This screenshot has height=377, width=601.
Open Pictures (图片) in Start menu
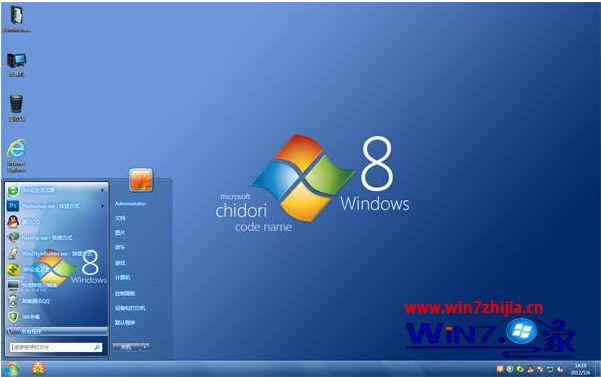point(120,233)
